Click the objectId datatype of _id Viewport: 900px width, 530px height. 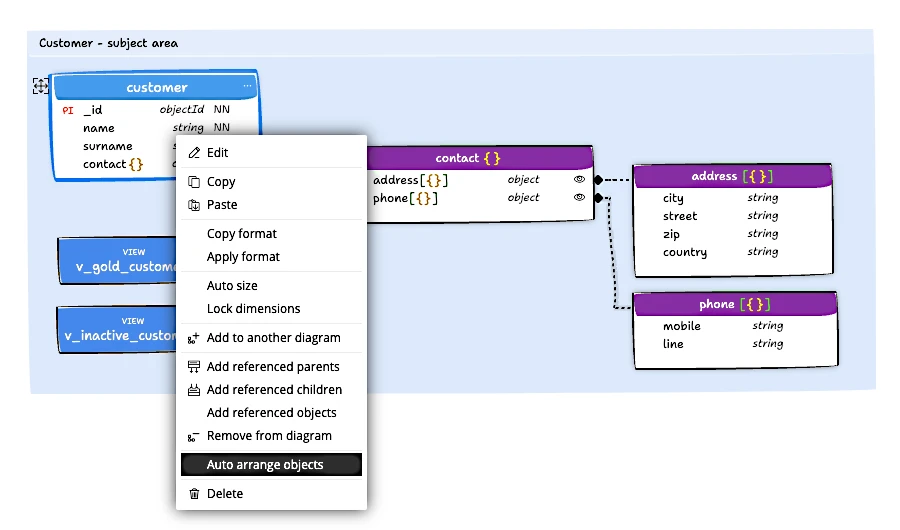[181, 109]
